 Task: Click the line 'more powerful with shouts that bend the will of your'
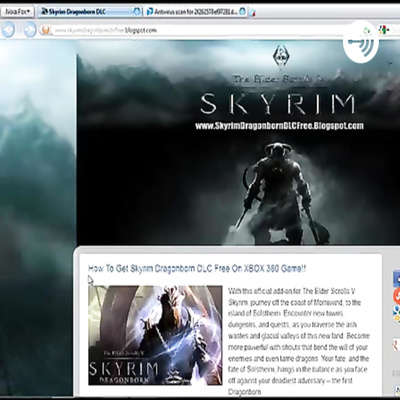(x=298, y=347)
